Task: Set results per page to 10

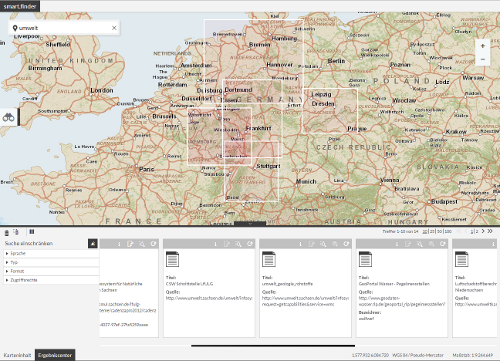Action: [425, 231]
